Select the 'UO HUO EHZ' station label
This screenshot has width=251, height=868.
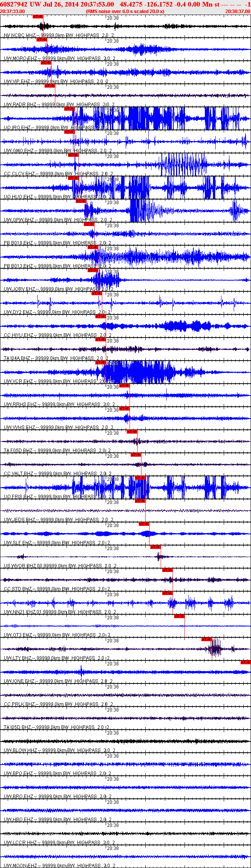coord(18,197)
